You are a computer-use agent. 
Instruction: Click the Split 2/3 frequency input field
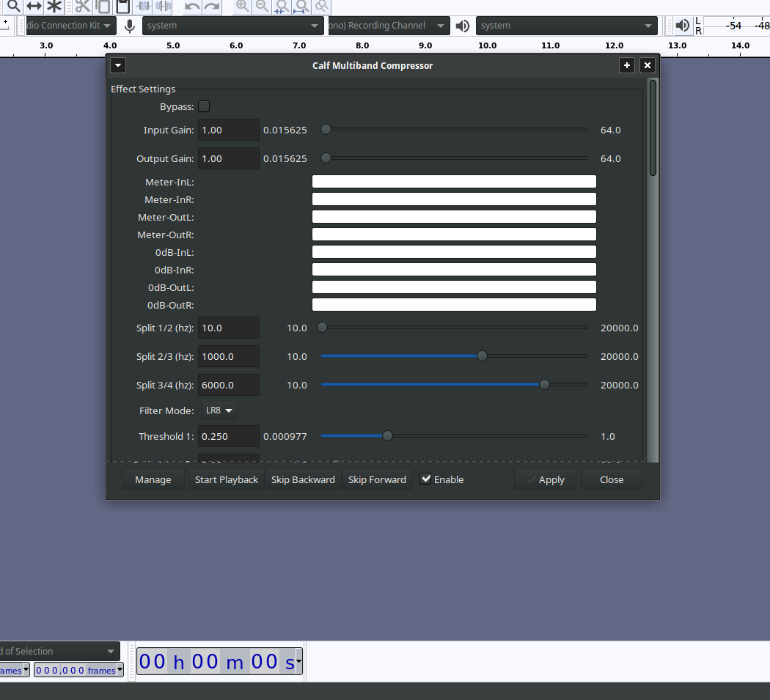click(228, 356)
